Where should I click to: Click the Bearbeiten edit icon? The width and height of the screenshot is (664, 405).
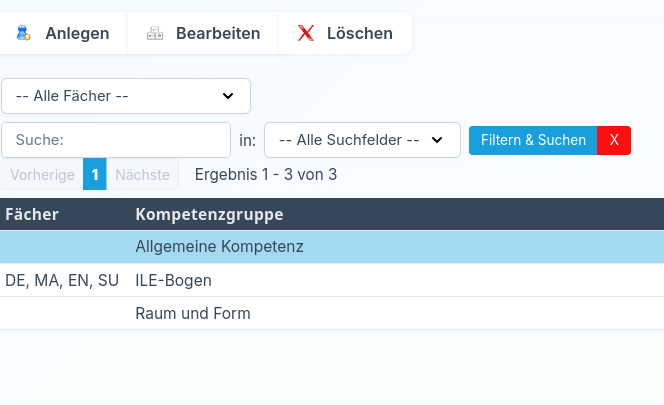pyautogui.click(x=155, y=33)
